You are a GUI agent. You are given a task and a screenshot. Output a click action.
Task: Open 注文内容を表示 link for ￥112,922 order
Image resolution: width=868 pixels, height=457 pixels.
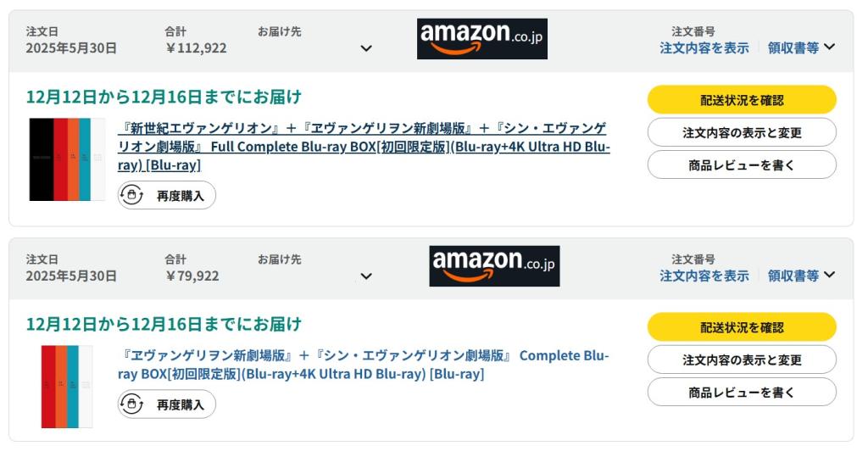704,47
